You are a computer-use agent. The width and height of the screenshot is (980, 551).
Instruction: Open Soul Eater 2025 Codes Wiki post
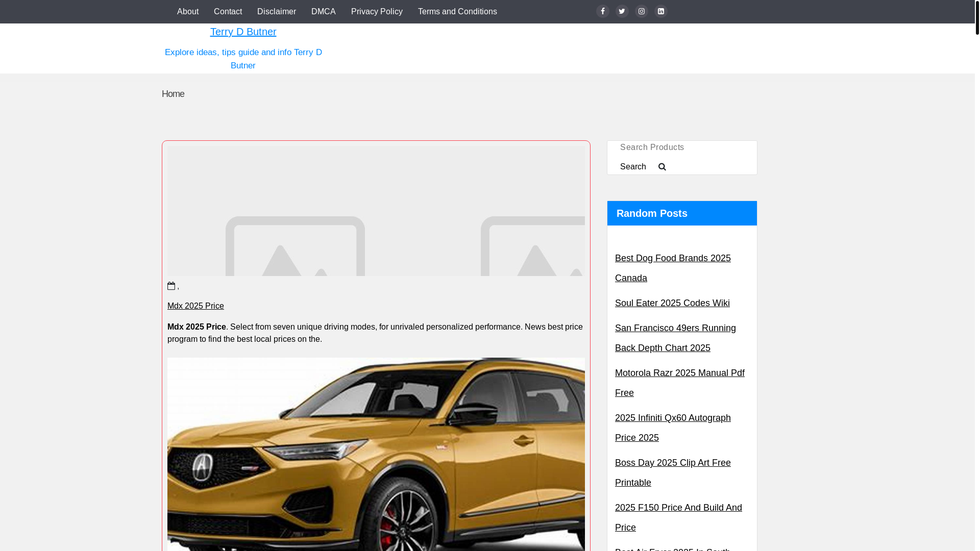click(672, 303)
